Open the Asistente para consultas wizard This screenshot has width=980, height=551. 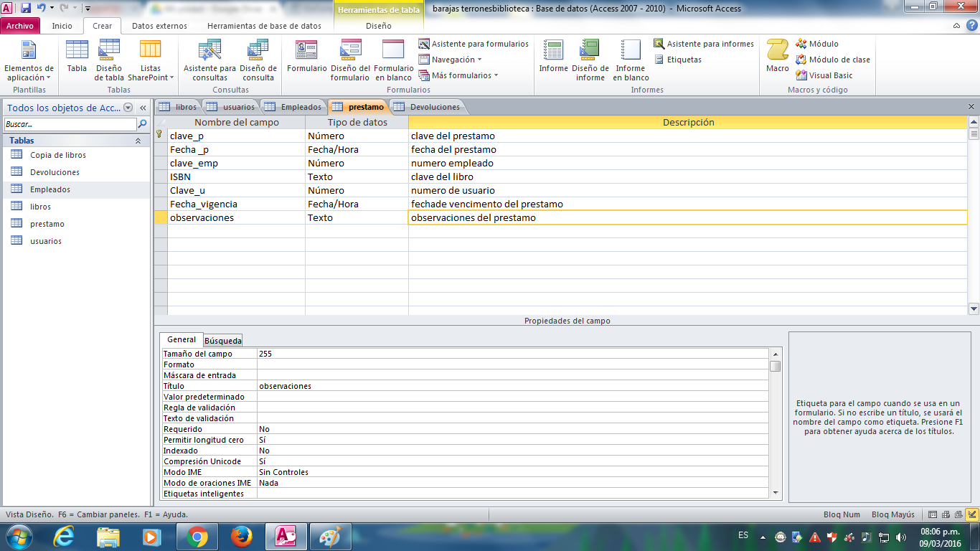pyautogui.click(x=209, y=60)
